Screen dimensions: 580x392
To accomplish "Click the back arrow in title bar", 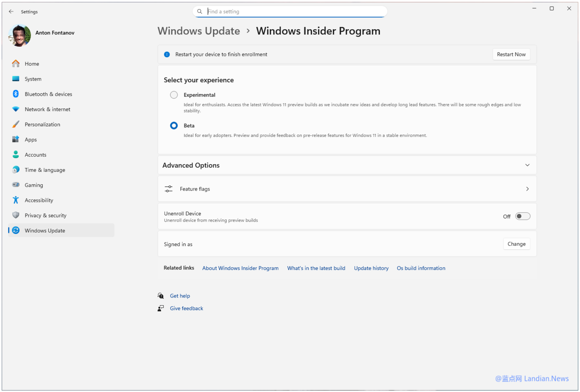I will (11, 12).
